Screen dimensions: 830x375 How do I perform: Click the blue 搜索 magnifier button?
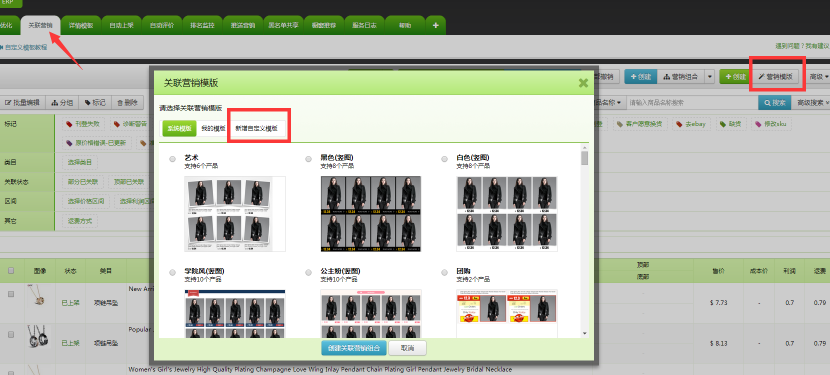coord(774,102)
